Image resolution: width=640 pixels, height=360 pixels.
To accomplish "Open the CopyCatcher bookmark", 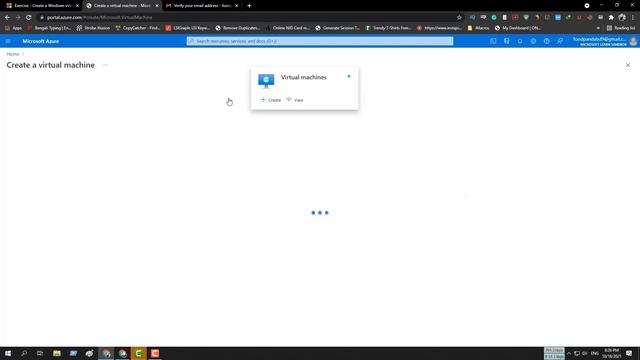I will click(138, 28).
